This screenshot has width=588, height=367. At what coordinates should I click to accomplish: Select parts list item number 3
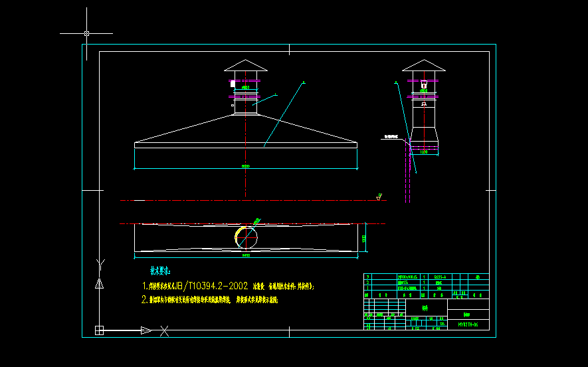(x=367, y=277)
